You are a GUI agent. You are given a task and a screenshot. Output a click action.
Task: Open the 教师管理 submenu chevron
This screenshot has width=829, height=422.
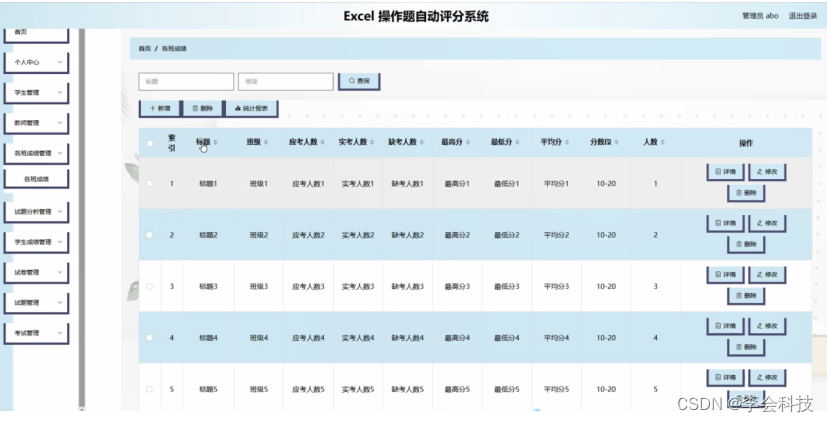tap(60, 122)
